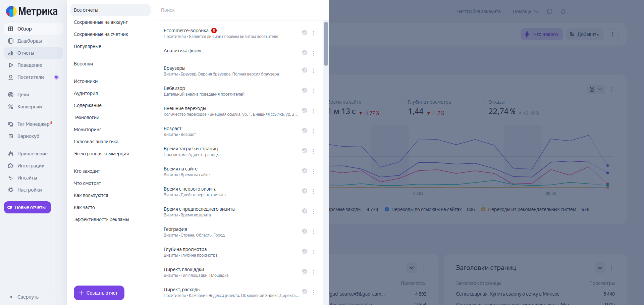Click the Что нового button

(x=541, y=34)
